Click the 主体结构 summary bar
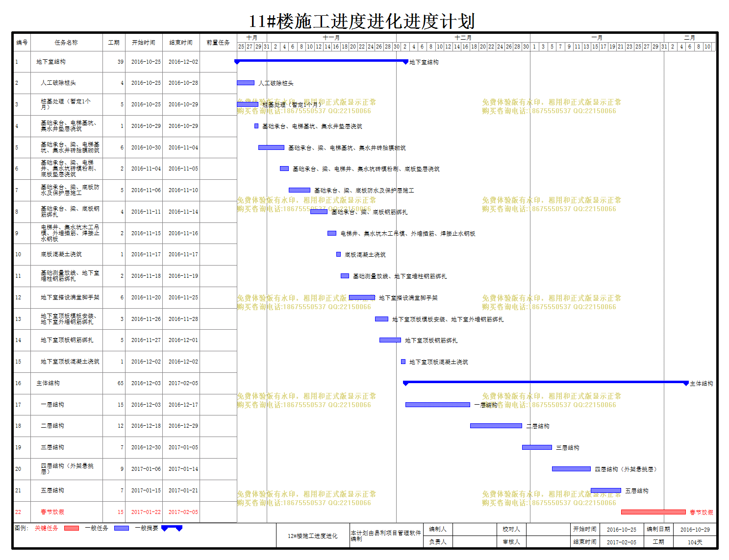The height and width of the screenshot is (560, 729). (x=546, y=383)
